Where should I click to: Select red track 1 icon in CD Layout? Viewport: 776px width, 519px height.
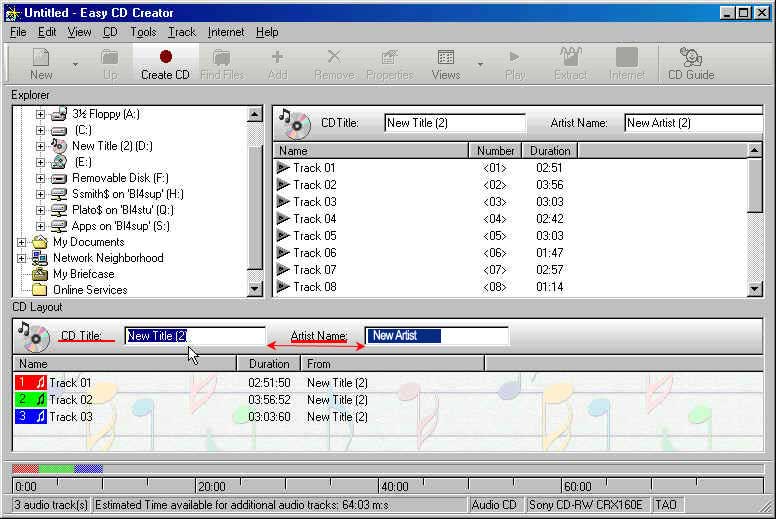point(31,382)
